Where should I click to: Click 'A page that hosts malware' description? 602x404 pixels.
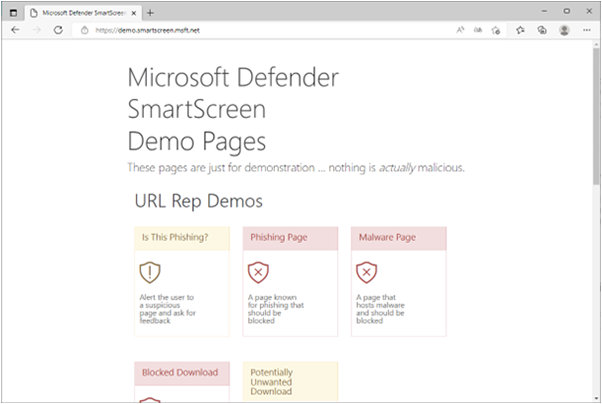(380, 309)
